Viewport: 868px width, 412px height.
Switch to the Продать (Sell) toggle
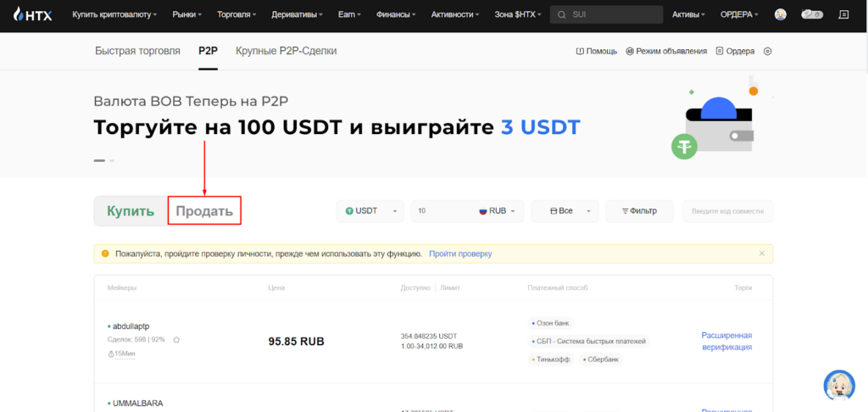pyautogui.click(x=204, y=211)
